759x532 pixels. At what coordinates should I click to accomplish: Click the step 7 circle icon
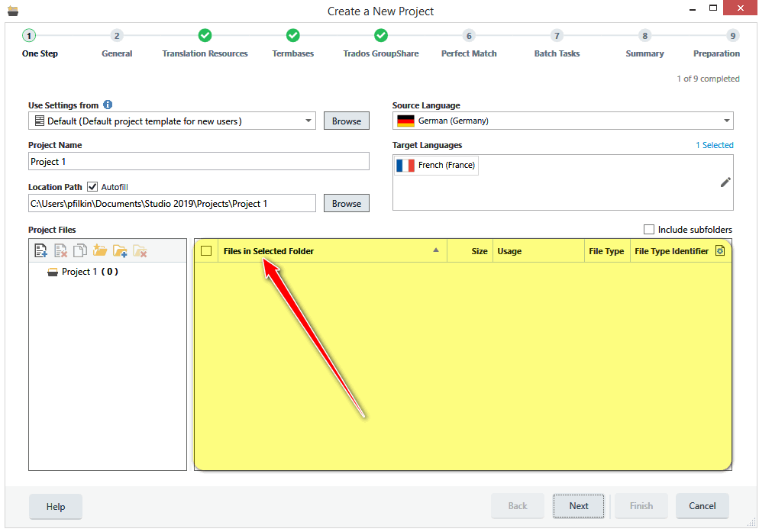pyautogui.click(x=557, y=35)
